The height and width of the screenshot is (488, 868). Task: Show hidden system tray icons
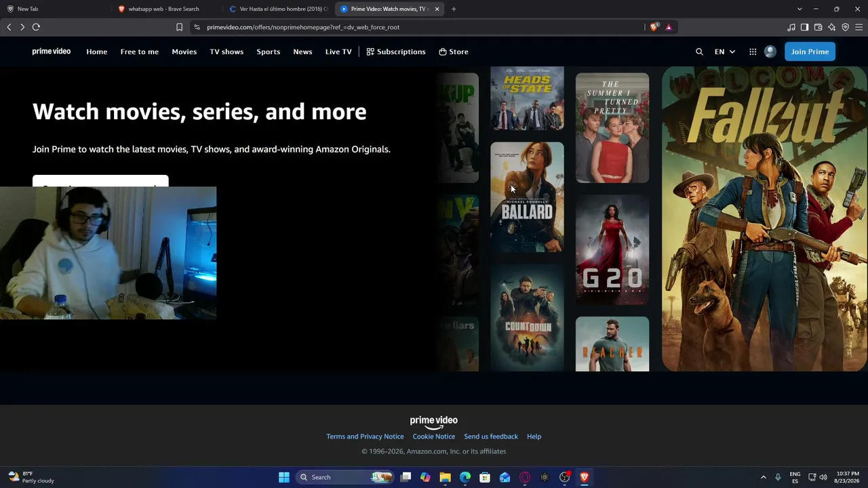[763, 477]
